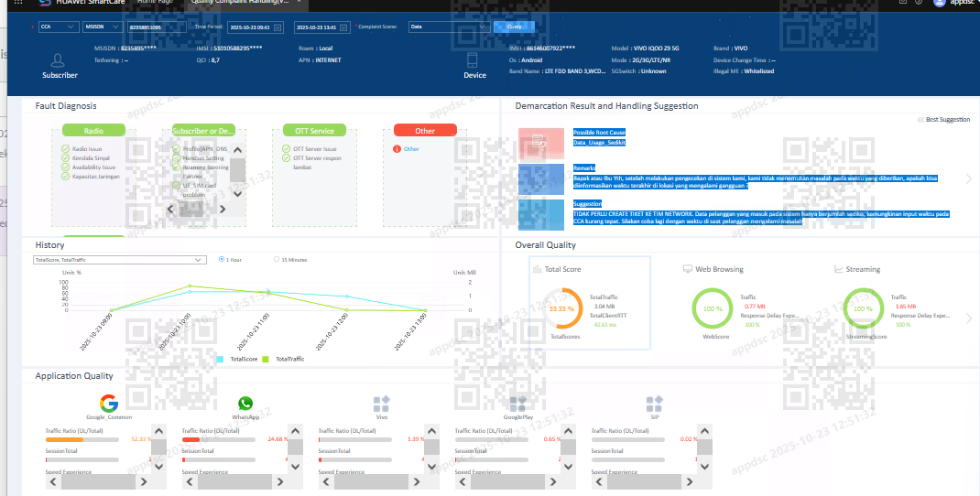Click the WhatsApp app icon
The height and width of the screenshot is (496, 980).
pos(245,404)
